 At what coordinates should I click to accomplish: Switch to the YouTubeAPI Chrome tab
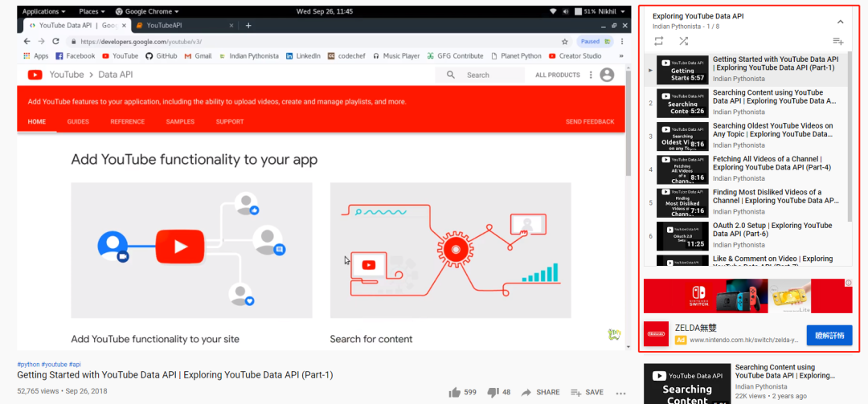click(183, 26)
